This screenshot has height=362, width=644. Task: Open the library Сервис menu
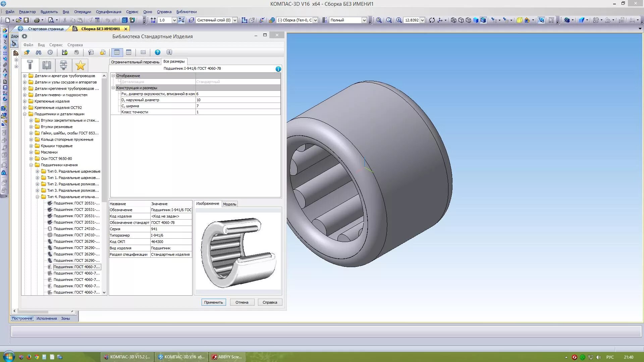point(56,45)
